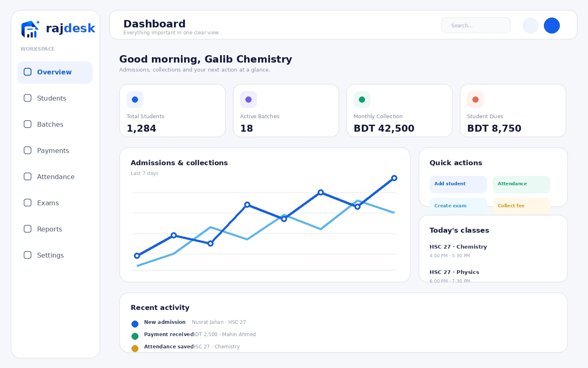Click the Overview sidebar icon
The width and height of the screenshot is (588, 368).
[x=27, y=72]
